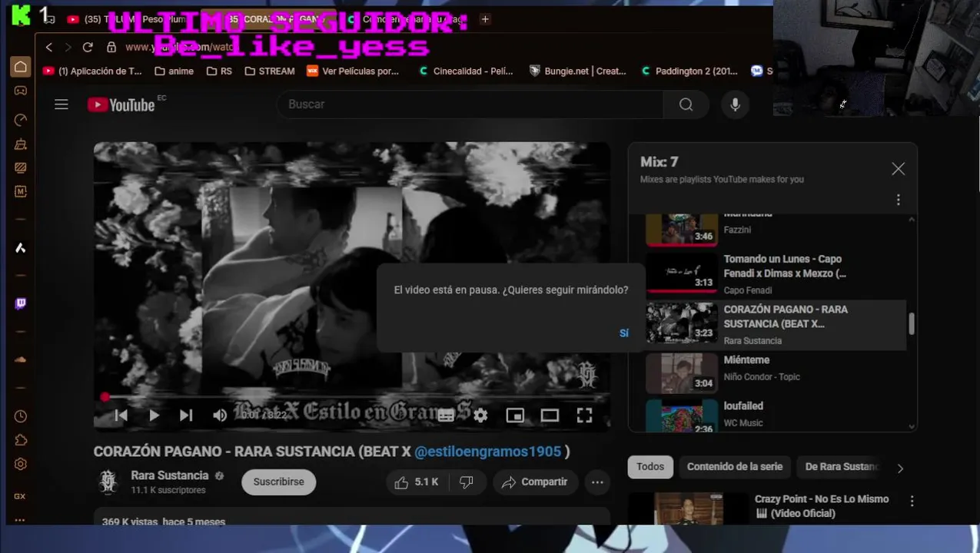Subscribe with the Suscribirse button

[279, 482]
